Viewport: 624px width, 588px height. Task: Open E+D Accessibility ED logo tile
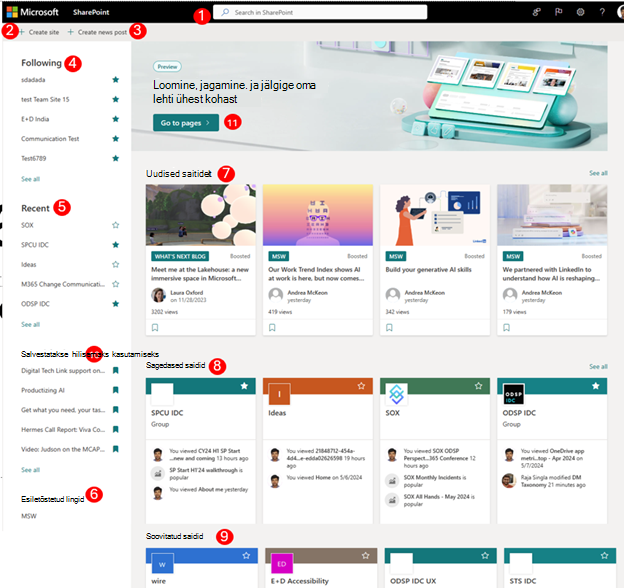pos(282,563)
